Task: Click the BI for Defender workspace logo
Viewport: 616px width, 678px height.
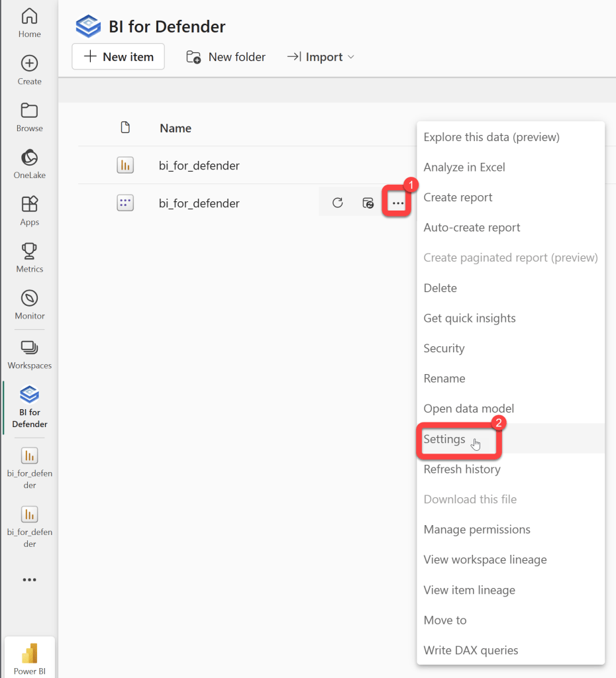Action: click(x=88, y=26)
